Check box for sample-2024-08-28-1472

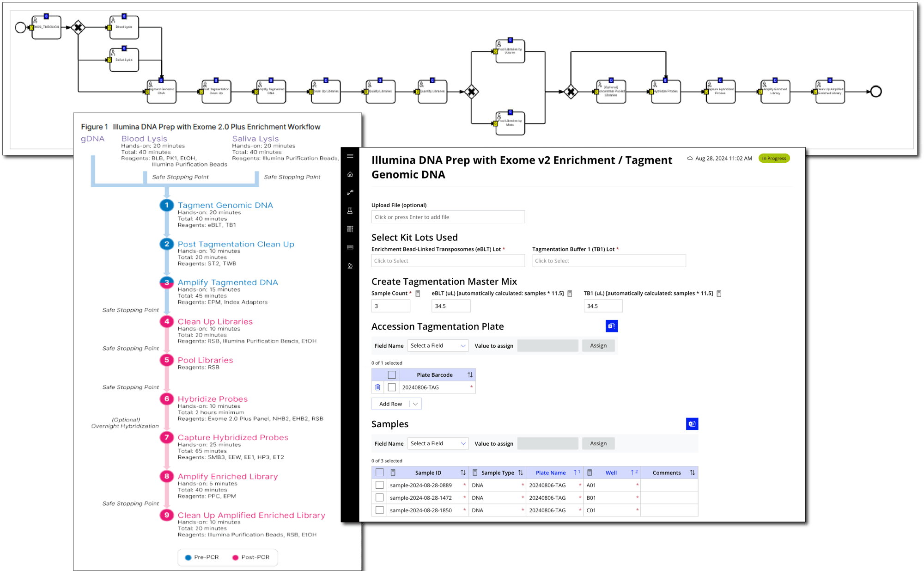click(379, 497)
